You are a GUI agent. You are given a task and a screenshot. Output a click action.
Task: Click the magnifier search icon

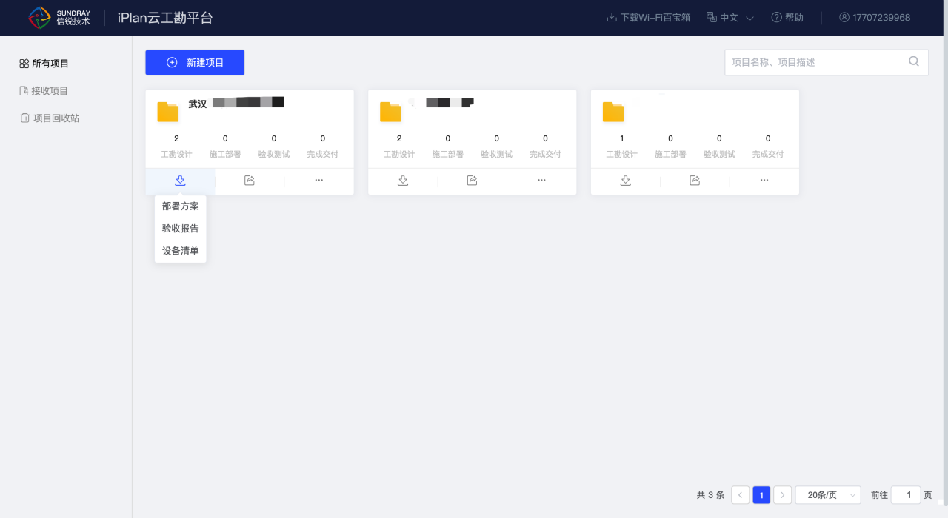click(x=914, y=62)
